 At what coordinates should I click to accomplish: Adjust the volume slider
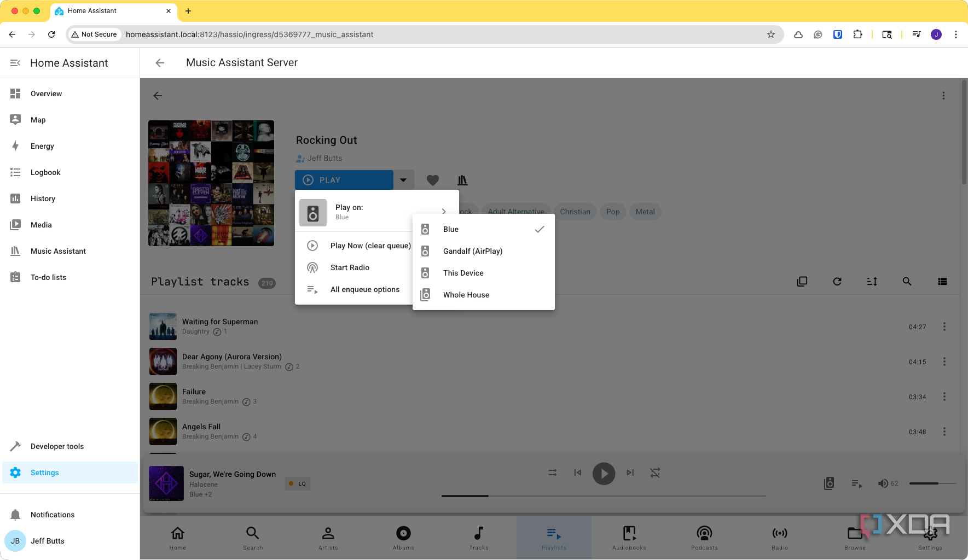(x=932, y=483)
